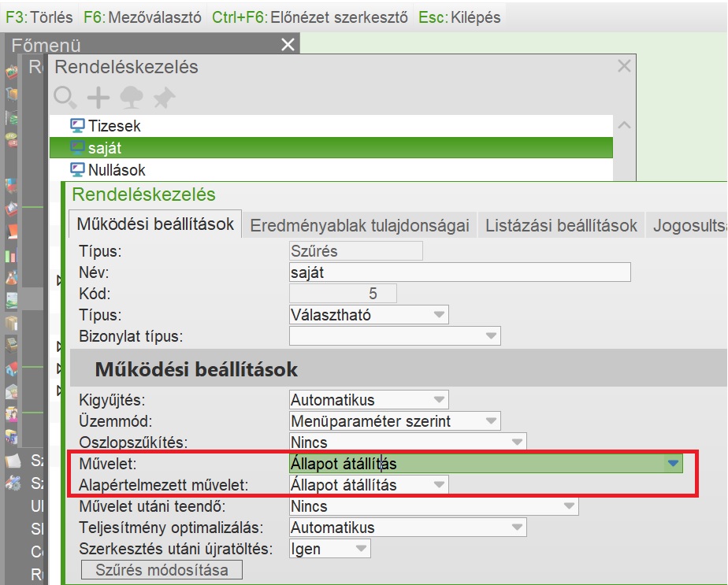This screenshot has height=585, width=728.
Task: Click the monitor icon beside Tizesek
Action: (77, 126)
